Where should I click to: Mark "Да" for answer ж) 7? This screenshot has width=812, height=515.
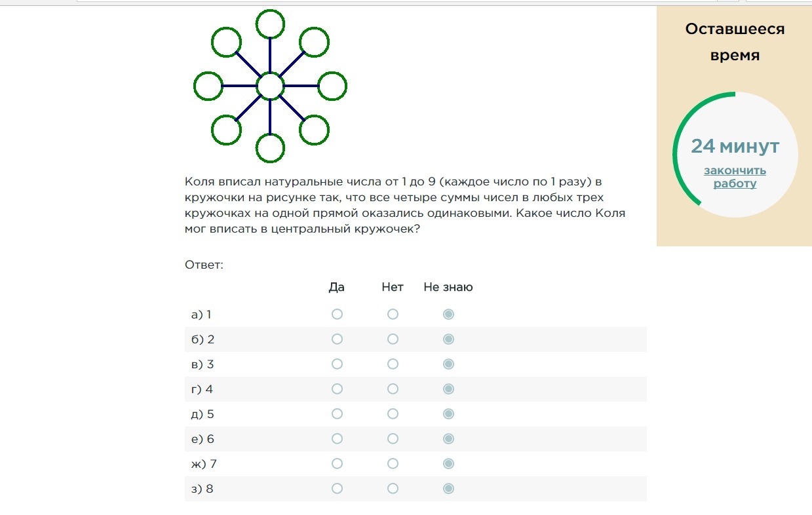337,464
